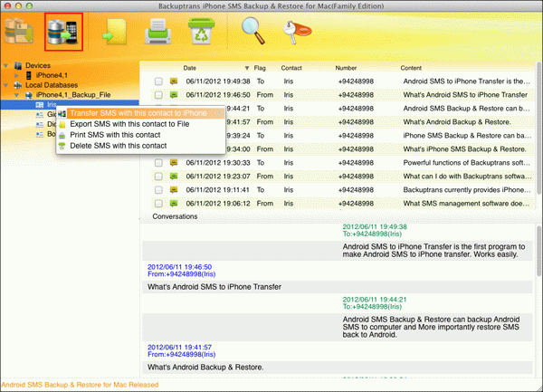Click the Search magnifying glass toolbar icon

pyautogui.click(x=253, y=31)
